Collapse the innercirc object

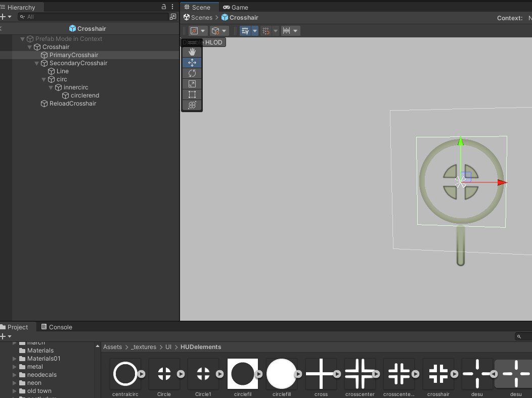click(x=51, y=88)
